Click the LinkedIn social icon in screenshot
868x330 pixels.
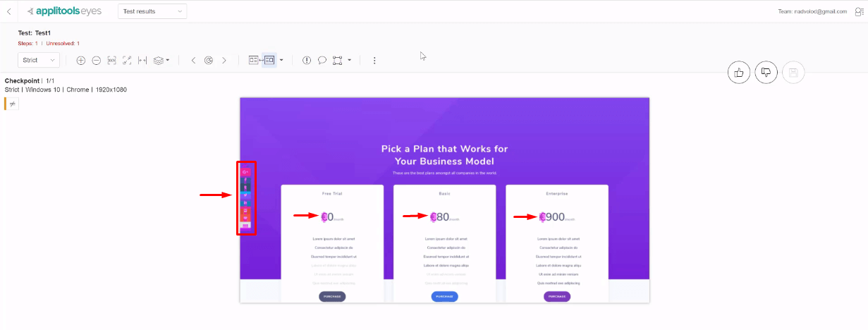click(x=246, y=202)
